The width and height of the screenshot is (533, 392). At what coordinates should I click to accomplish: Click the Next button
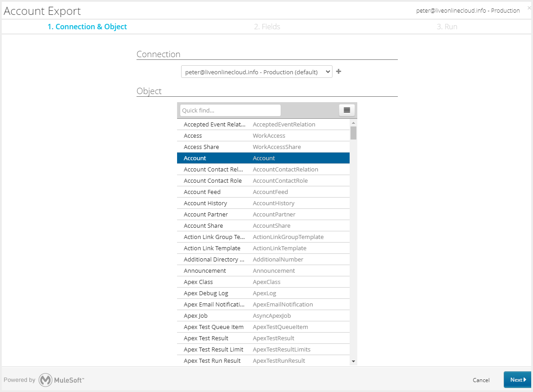coord(517,379)
